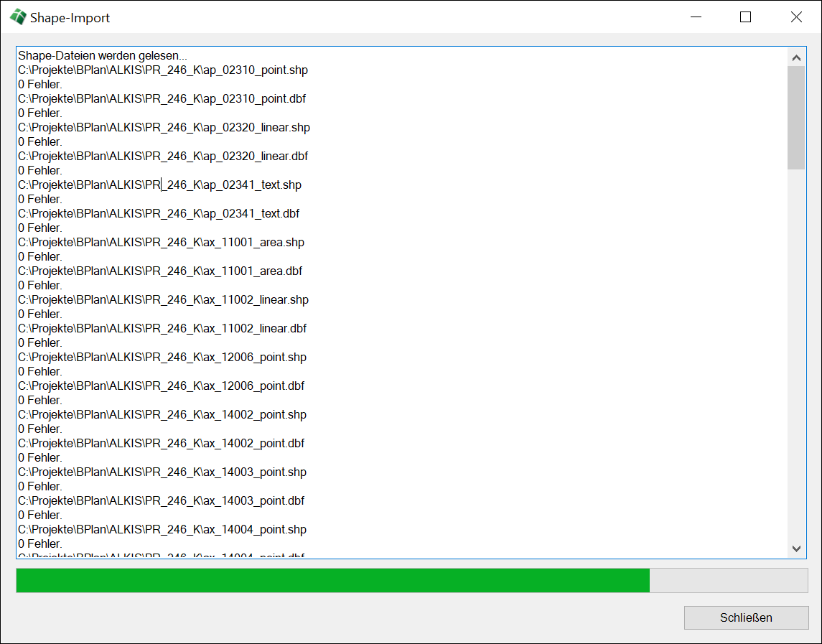The image size is (822, 644).
Task: Place cursor on ax_14003_point.dbf line
Action: (x=161, y=500)
